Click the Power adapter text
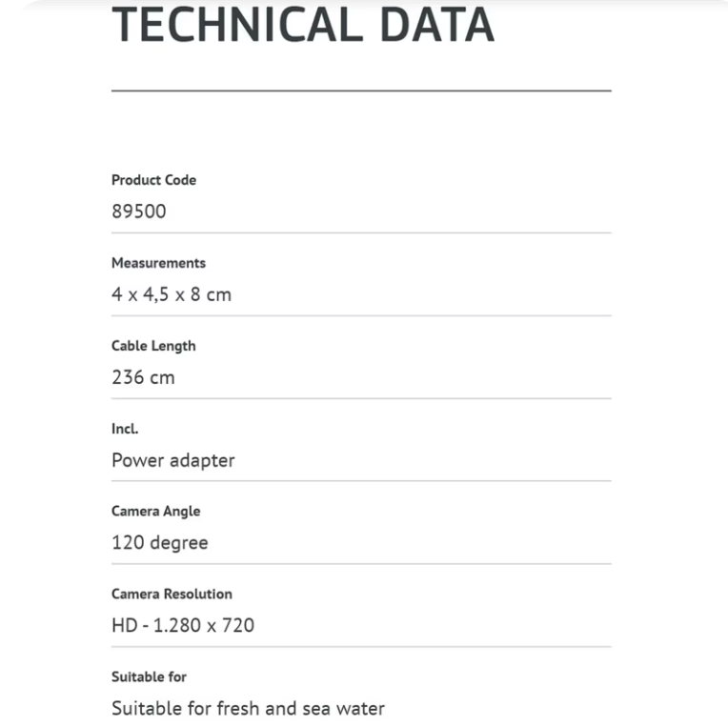This screenshot has height=726, width=728. 172,460
